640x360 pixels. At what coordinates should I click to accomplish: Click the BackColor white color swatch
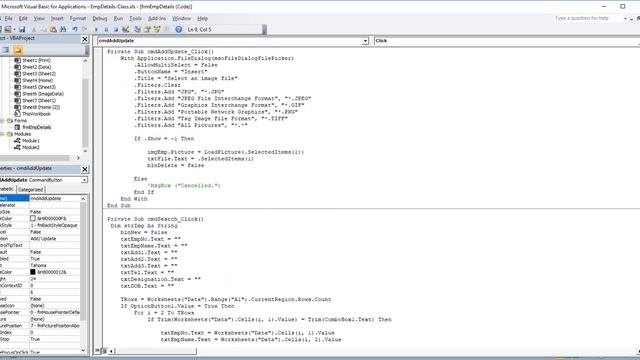click(33, 218)
